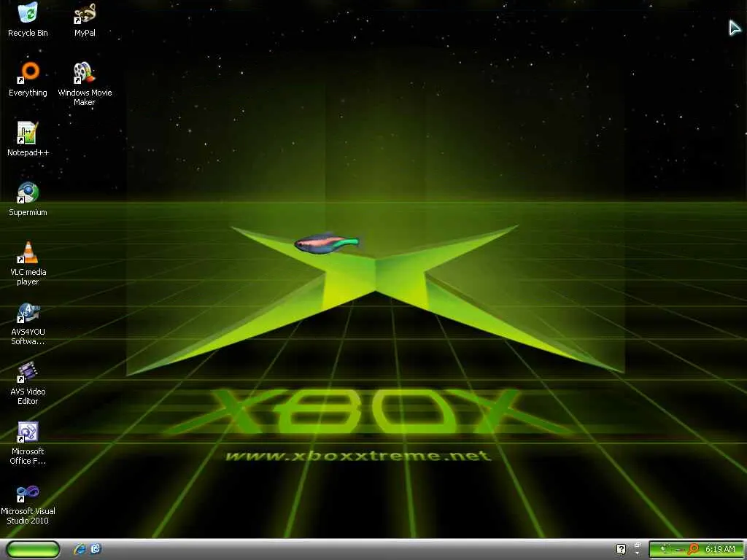Open the green Start button
The height and width of the screenshot is (560, 747).
coord(33,549)
